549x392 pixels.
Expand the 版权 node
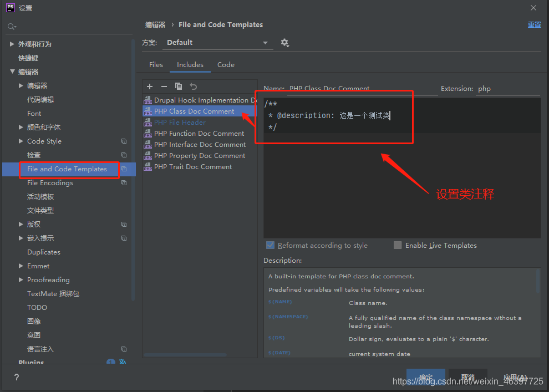click(x=21, y=225)
